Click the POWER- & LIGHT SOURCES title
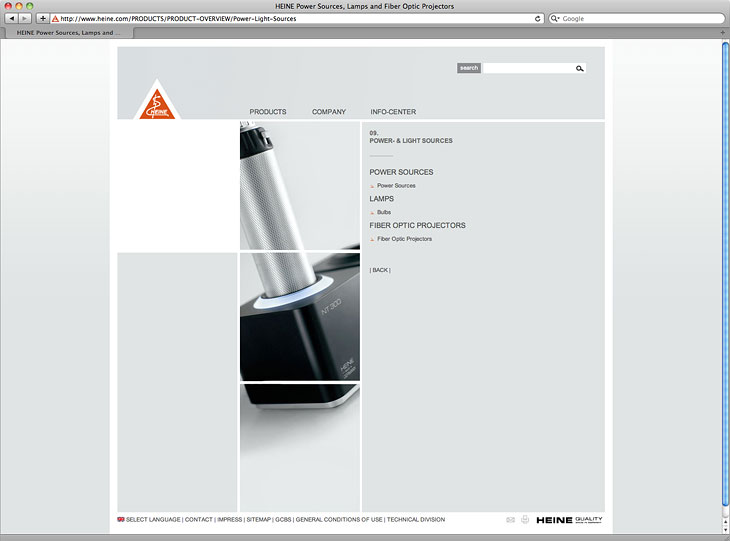The image size is (730, 541). click(x=411, y=141)
